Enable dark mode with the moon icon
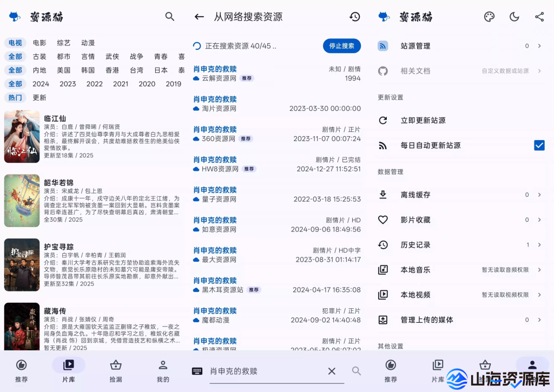 click(514, 17)
